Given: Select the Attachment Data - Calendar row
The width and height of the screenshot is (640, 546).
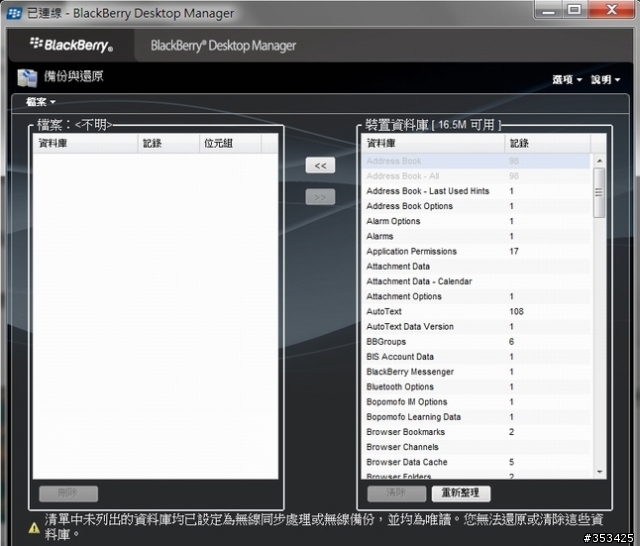Looking at the screenshot, I should tap(476, 282).
